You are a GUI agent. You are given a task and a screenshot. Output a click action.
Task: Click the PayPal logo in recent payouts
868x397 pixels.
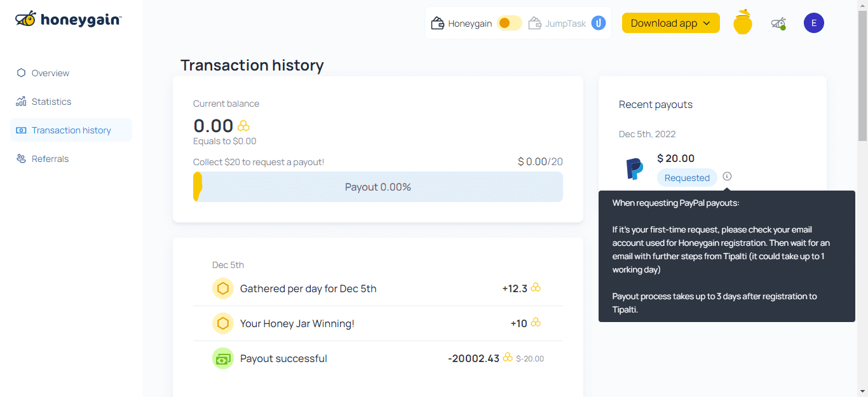634,169
